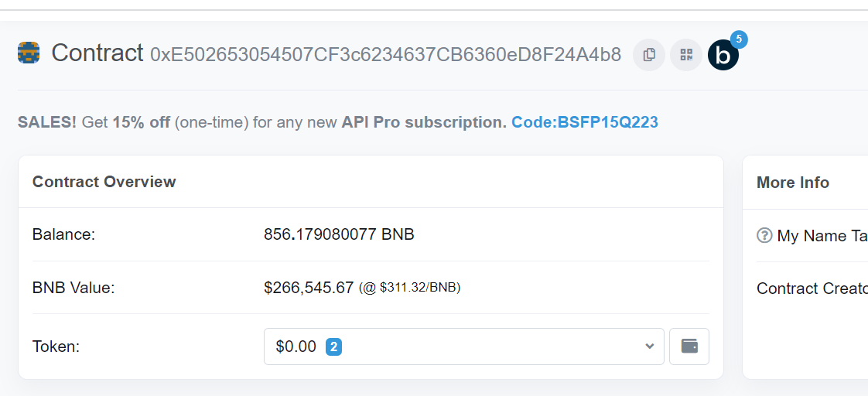Viewport: 868px width, 396px height.
Task: Click the contract identicon avatar
Action: [28, 53]
